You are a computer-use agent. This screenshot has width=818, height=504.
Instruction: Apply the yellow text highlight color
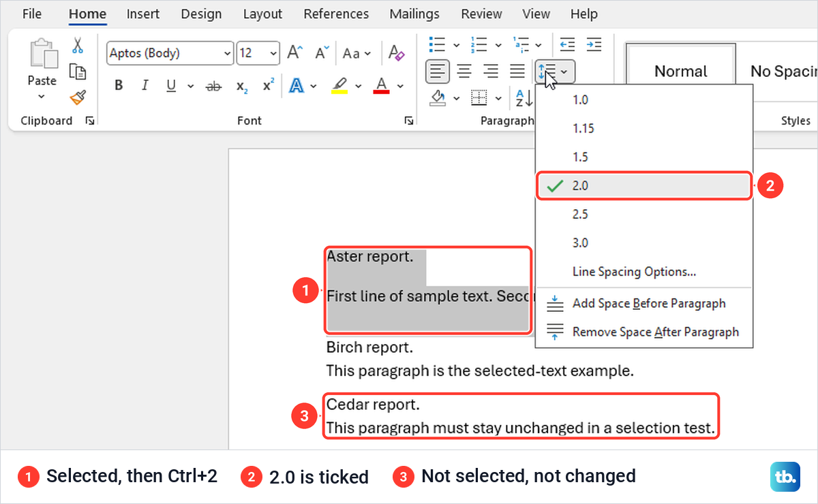click(339, 86)
